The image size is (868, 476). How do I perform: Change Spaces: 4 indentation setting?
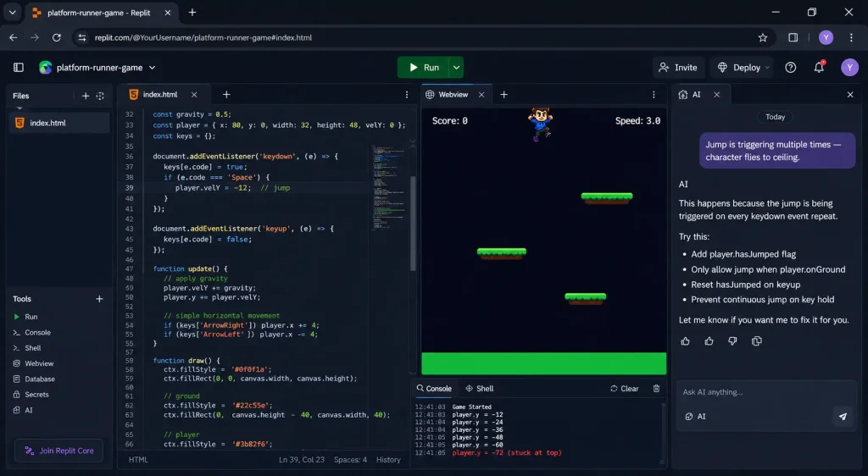(x=350, y=459)
